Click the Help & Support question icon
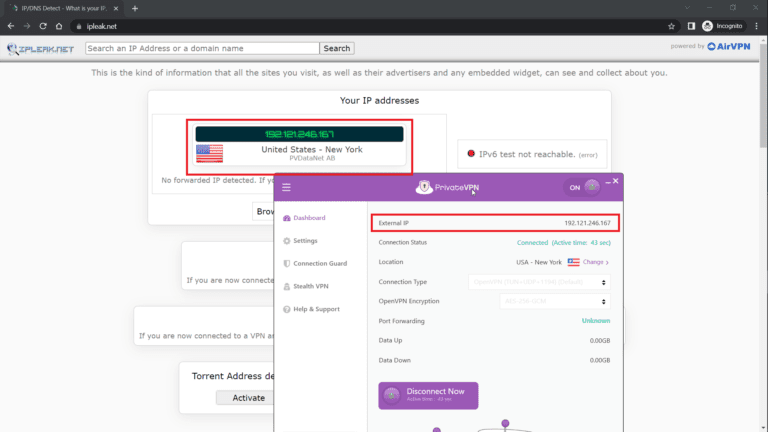Viewport: 768px width, 432px height. [287, 309]
